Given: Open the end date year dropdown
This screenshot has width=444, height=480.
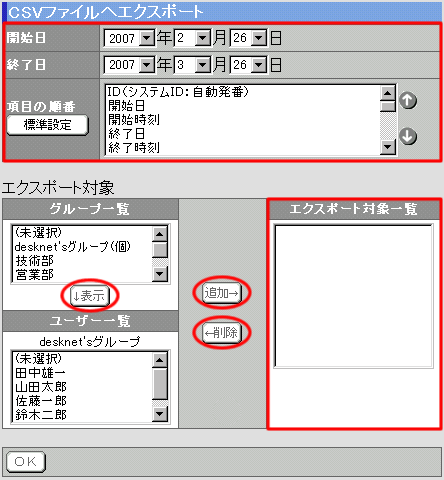Looking at the screenshot, I should tap(129, 65).
